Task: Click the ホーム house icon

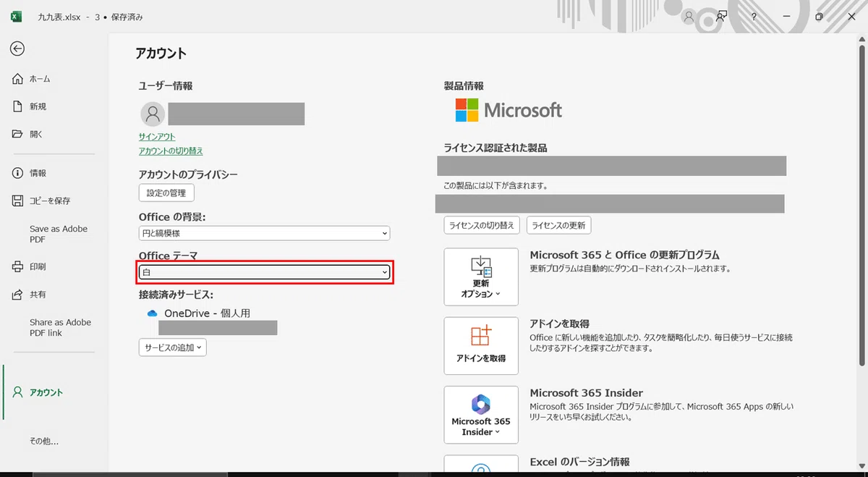Action: tap(18, 79)
